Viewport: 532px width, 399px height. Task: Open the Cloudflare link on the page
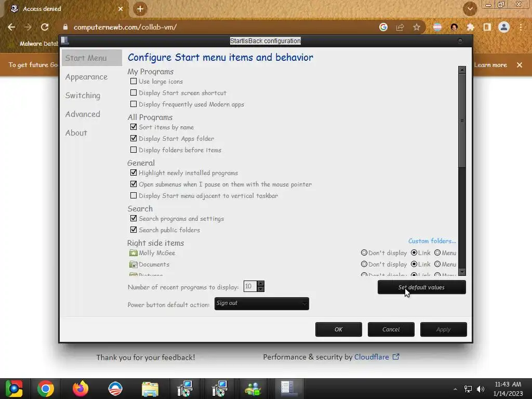pos(377,357)
